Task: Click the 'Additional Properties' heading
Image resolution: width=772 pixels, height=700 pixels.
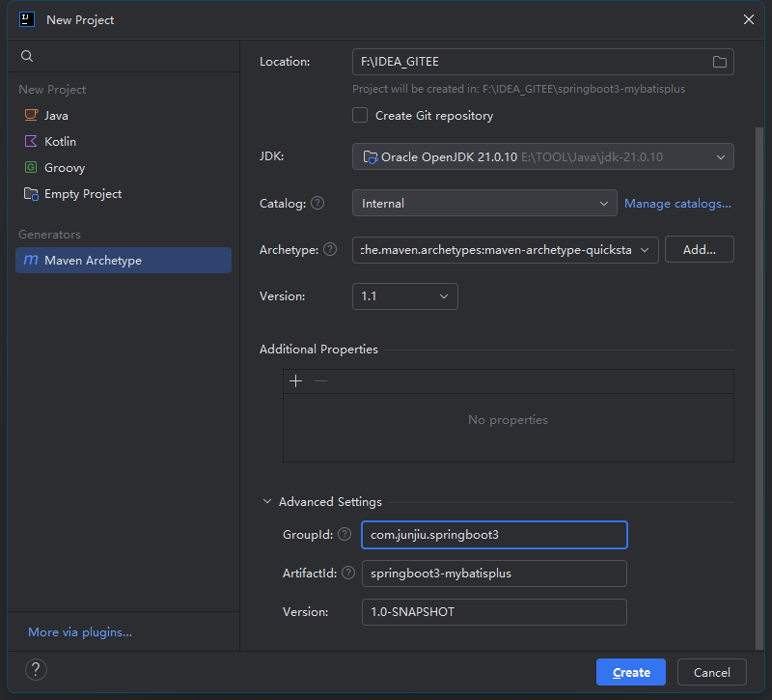Action: click(x=318, y=350)
